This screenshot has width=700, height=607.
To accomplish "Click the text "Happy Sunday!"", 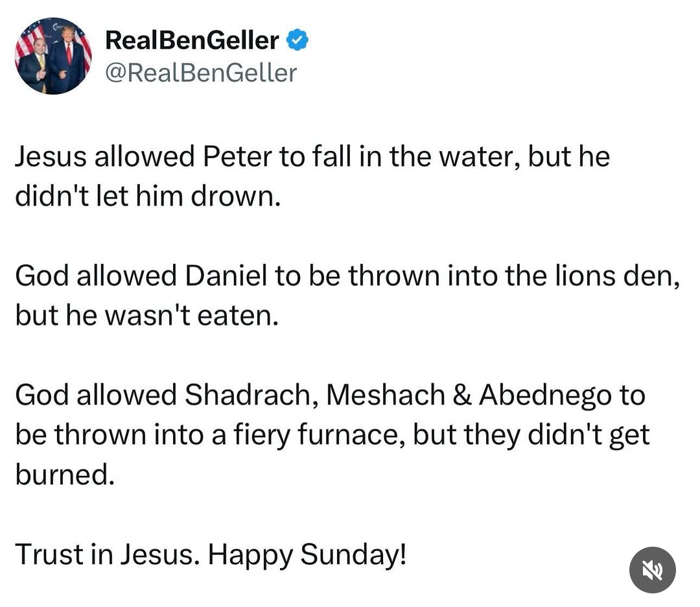I will coord(308,554).
